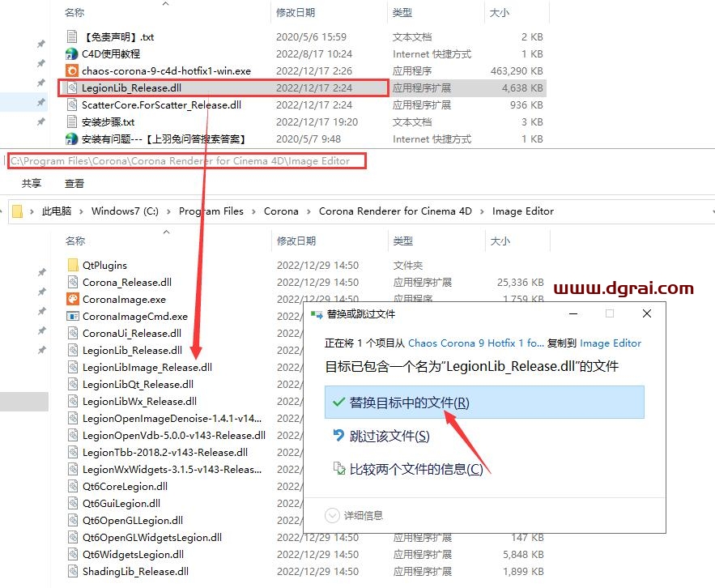Expand the chevron after 此电脑 breadcrumb
715x588 pixels.
81,211
